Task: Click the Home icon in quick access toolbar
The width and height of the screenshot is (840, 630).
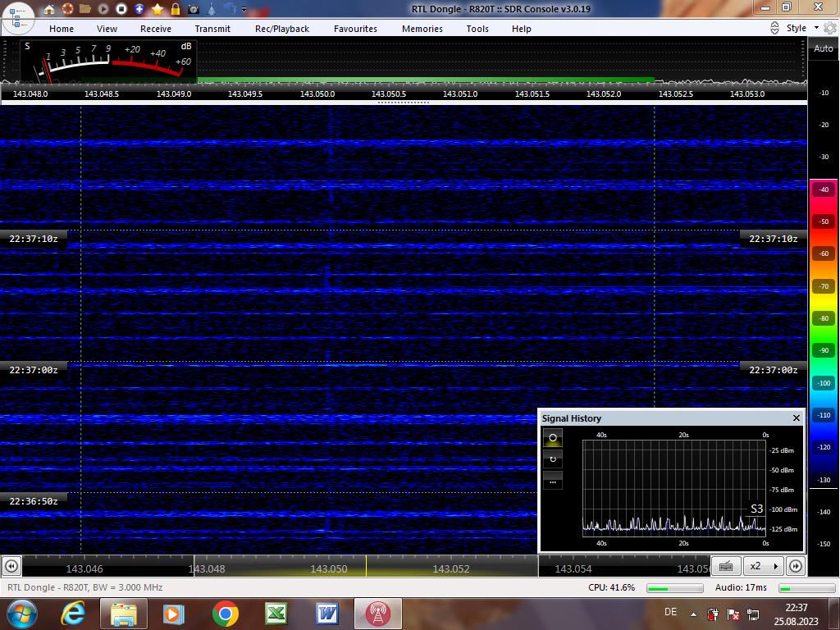Action: click(x=48, y=8)
